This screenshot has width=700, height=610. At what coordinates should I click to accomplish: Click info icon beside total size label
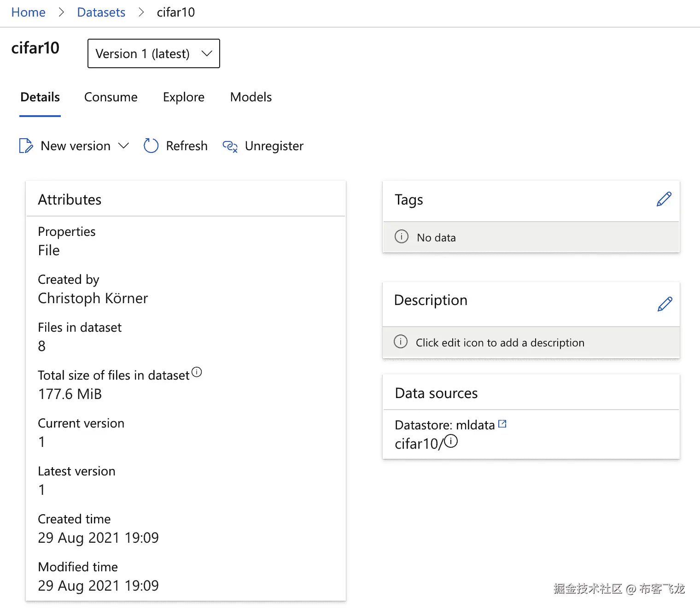pyautogui.click(x=197, y=372)
